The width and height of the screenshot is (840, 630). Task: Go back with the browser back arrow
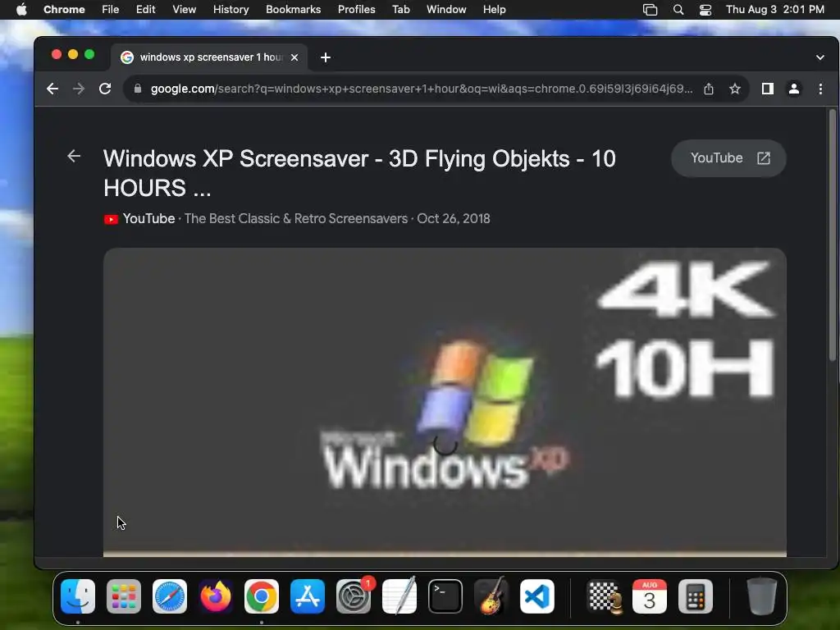[x=52, y=89]
